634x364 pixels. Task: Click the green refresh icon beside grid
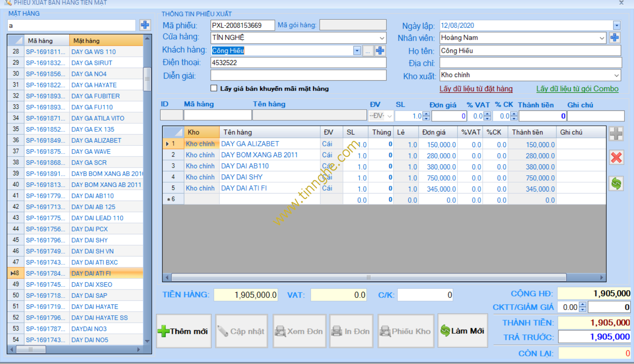pyautogui.click(x=616, y=183)
